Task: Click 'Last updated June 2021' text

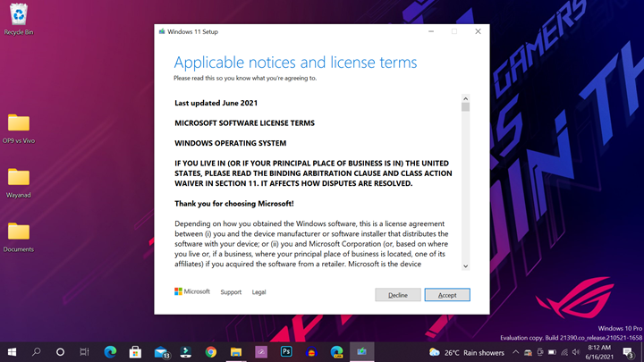Action: pos(216,103)
